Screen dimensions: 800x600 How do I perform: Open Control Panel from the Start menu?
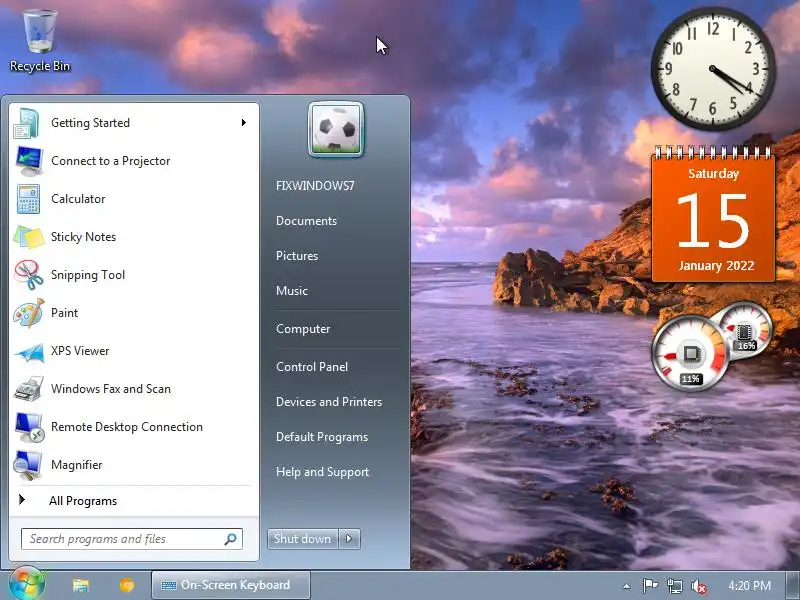(312, 367)
